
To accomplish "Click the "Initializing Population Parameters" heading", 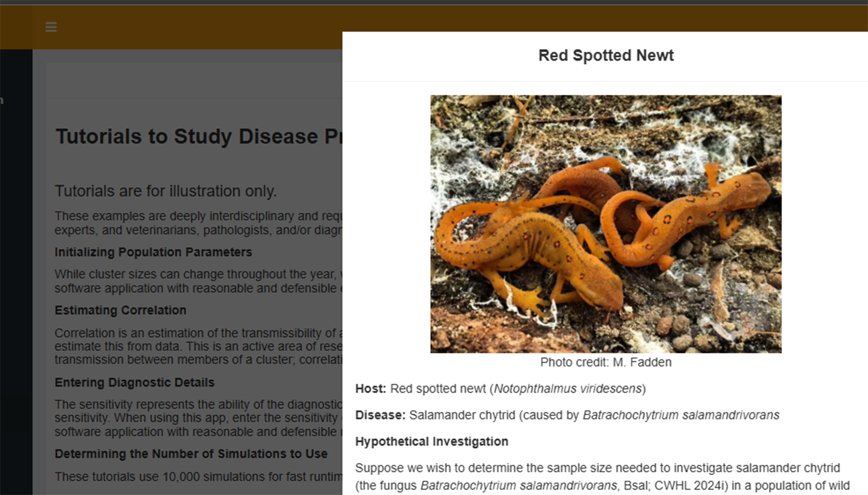I will click(153, 252).
